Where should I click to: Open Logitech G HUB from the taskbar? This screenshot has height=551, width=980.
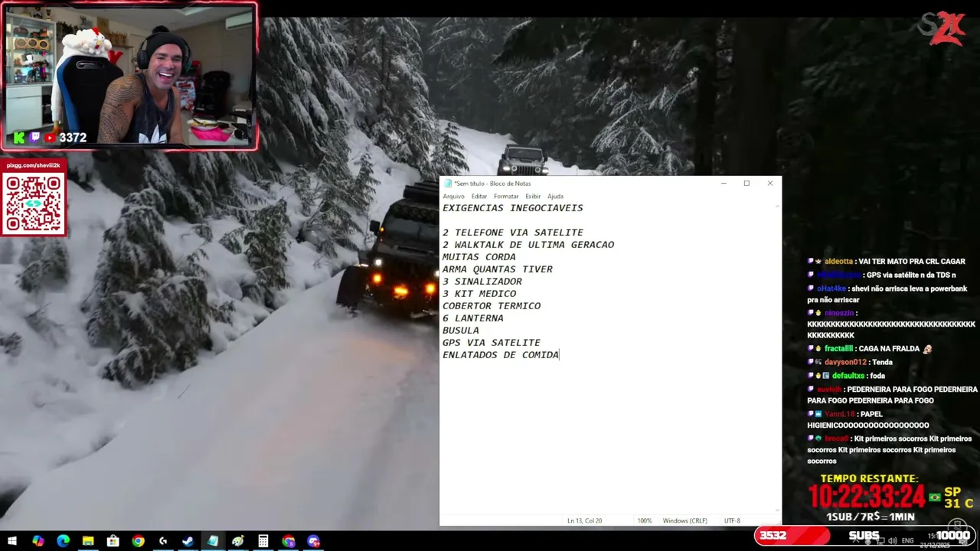click(163, 541)
